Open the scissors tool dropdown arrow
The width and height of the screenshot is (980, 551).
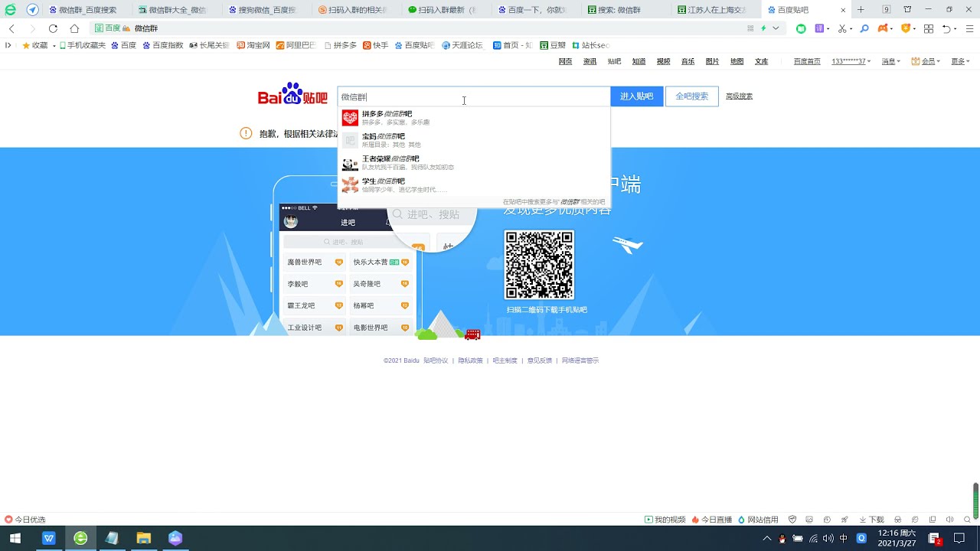(x=851, y=29)
